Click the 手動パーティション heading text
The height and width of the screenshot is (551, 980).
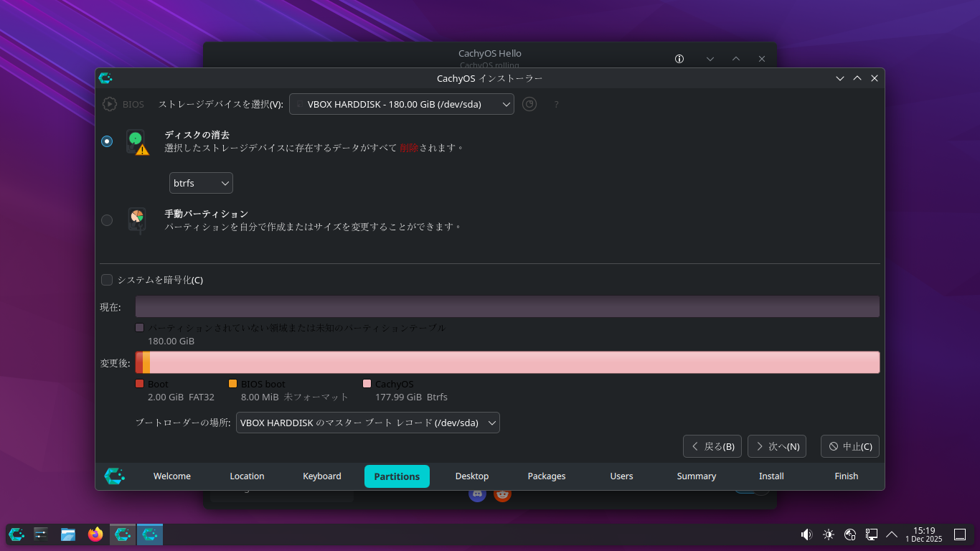click(x=206, y=214)
